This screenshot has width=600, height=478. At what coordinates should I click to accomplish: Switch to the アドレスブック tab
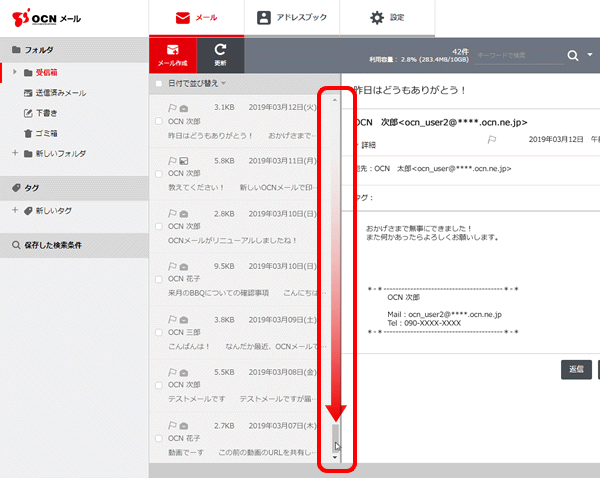point(292,18)
